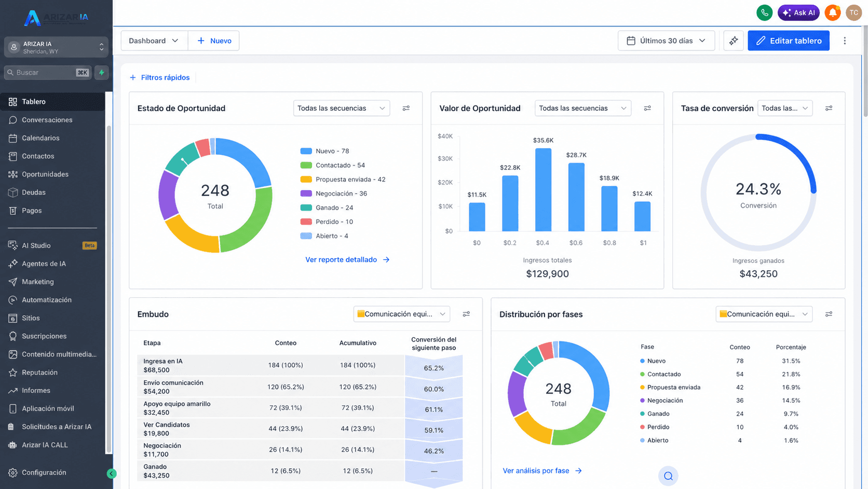Click the orange Propuesta enviada legend swatch
Viewport: 868px width, 489px height.
306,179
